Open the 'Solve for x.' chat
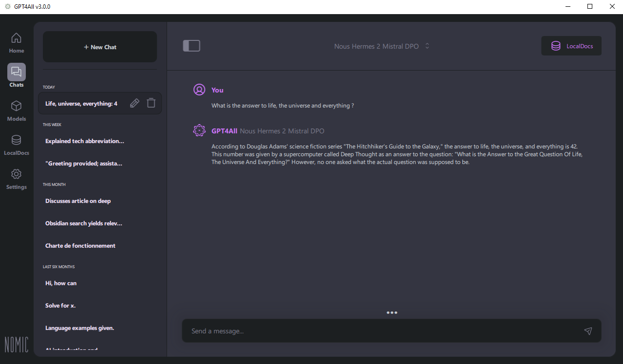623x364 pixels. click(x=60, y=306)
